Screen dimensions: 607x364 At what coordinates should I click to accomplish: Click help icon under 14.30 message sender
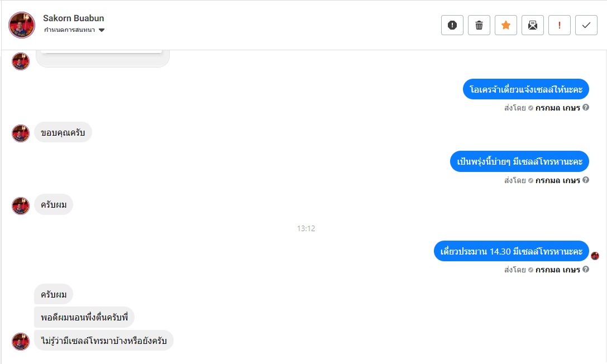coord(586,269)
